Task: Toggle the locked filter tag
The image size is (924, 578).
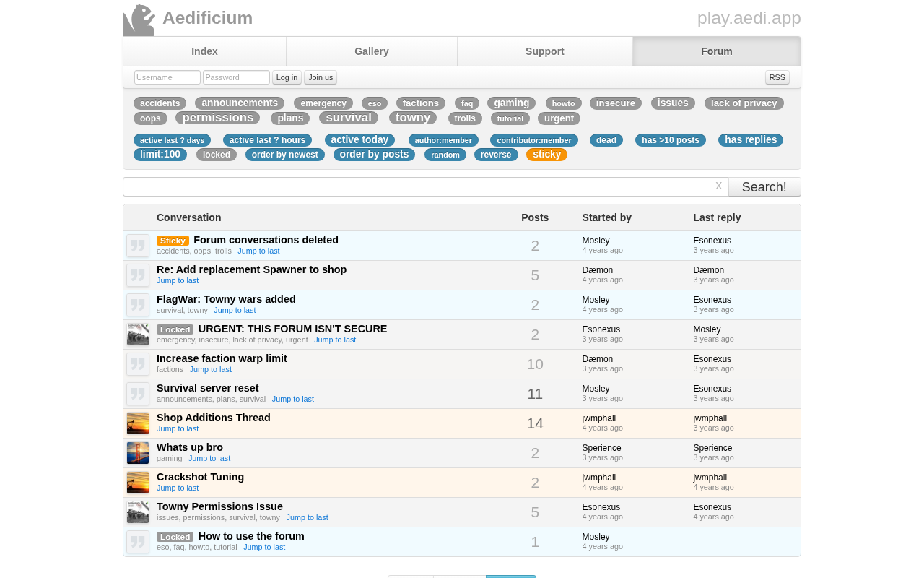Action: (217, 155)
